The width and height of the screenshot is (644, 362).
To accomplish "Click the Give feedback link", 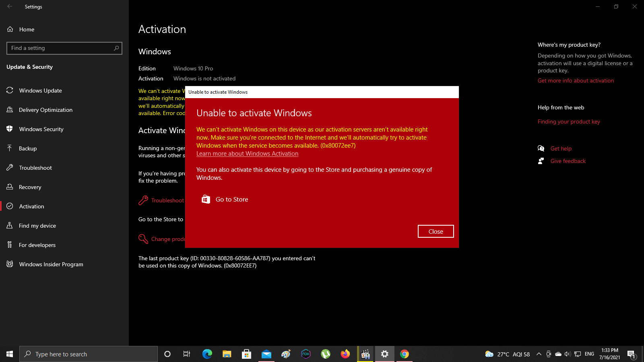I will tap(568, 161).
